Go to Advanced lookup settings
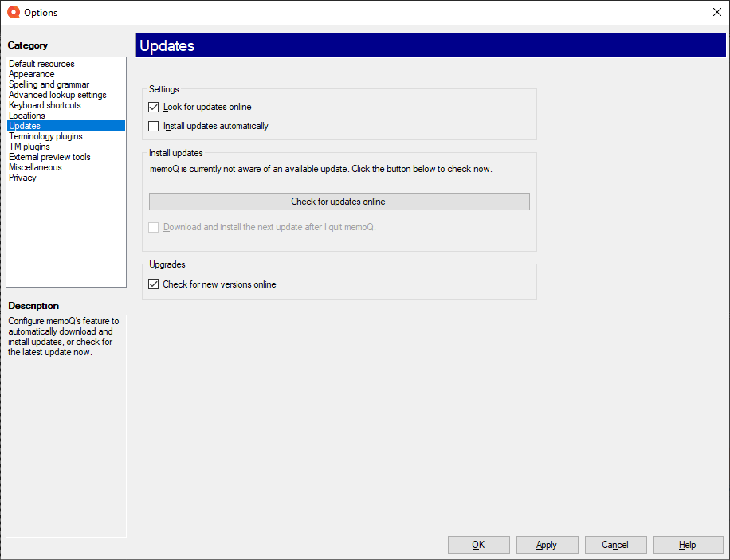730x560 pixels. tap(57, 95)
